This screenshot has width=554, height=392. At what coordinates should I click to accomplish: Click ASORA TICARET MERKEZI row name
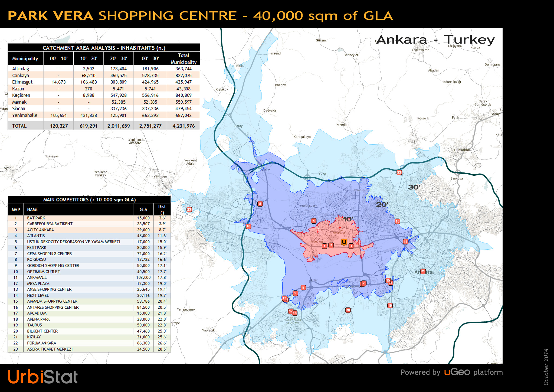(50, 349)
